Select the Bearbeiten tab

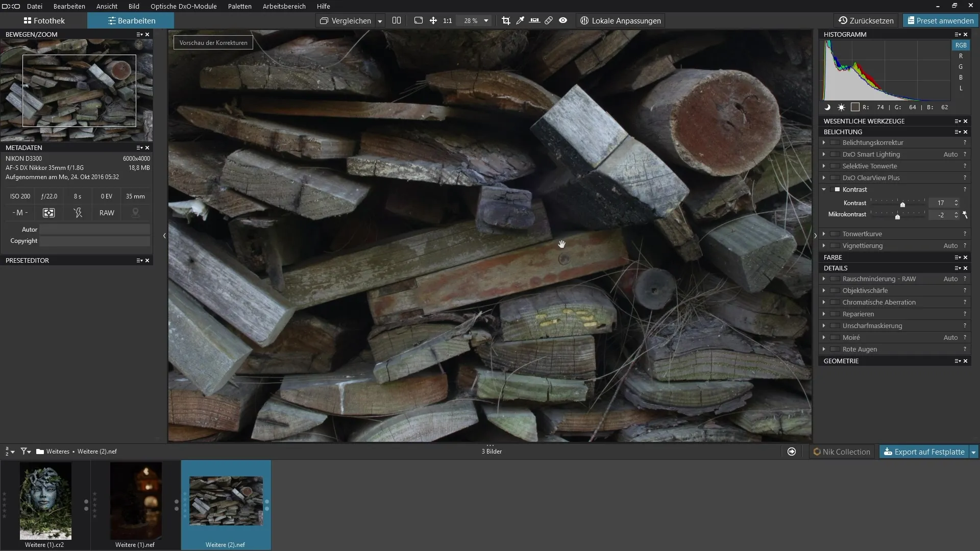click(131, 20)
